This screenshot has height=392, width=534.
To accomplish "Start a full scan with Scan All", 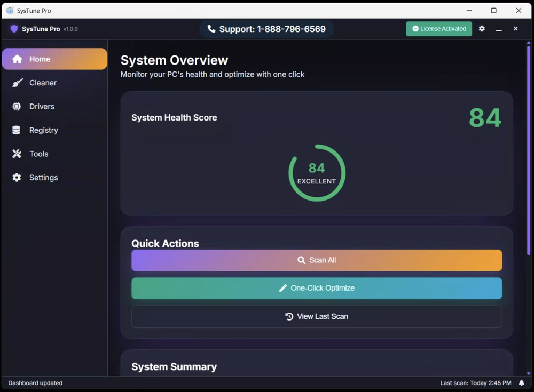I will (317, 260).
